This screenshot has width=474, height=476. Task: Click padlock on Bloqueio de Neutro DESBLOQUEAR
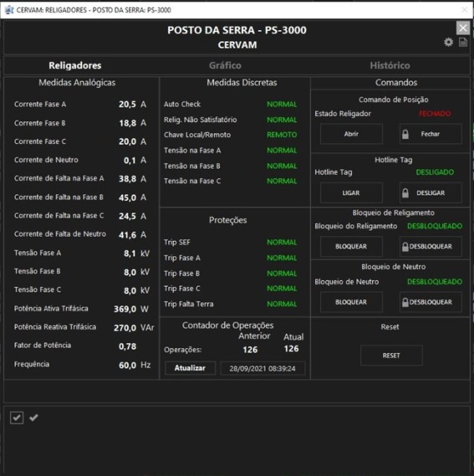point(405,302)
